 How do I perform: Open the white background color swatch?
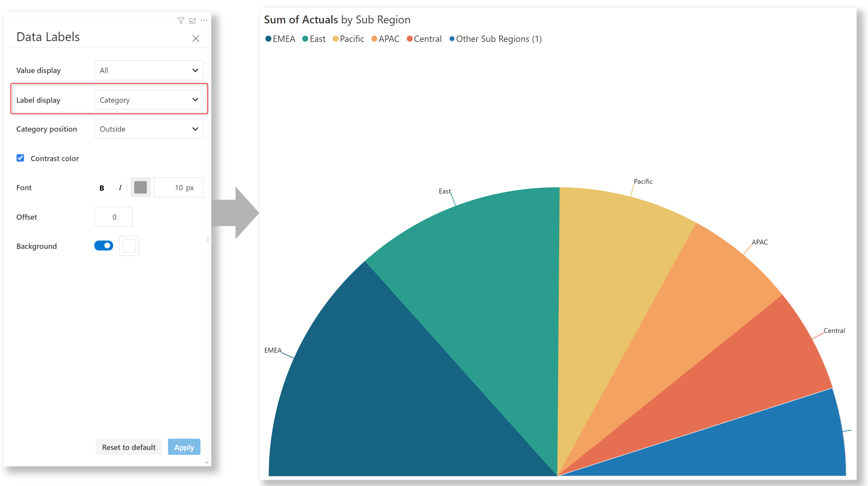tap(129, 246)
